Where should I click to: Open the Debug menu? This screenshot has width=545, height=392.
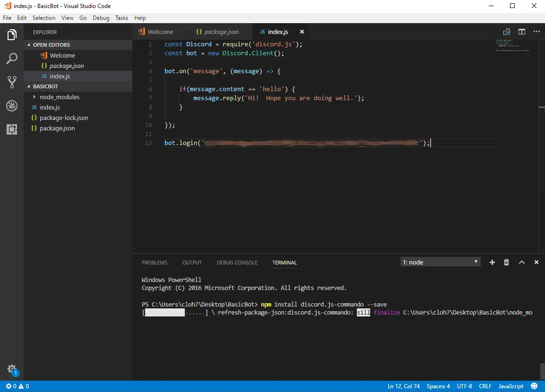click(x=101, y=17)
